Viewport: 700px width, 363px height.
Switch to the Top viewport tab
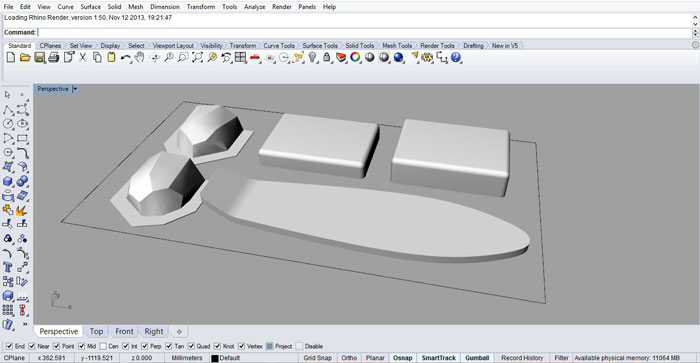coord(96,331)
